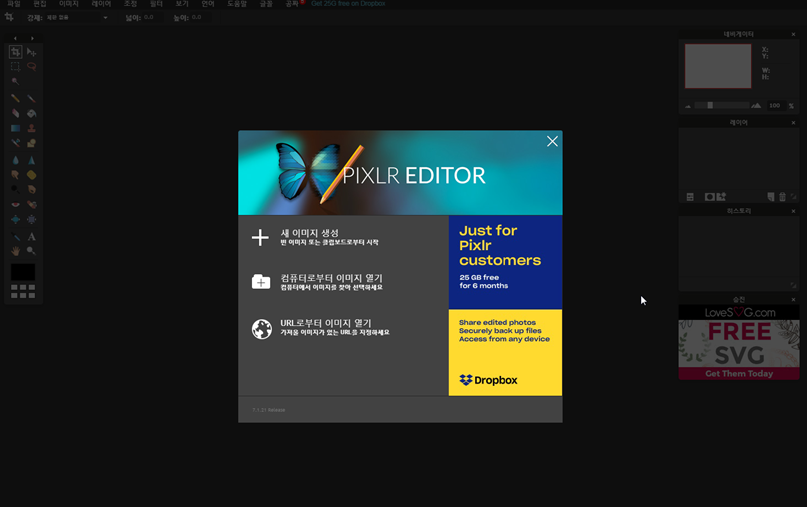The width and height of the screenshot is (807, 507).
Task: Select the Burn hand tool
Action: (x=31, y=189)
